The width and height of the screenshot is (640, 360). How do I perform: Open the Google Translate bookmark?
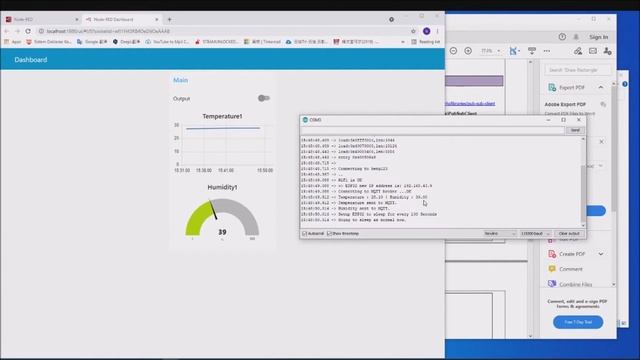pyautogui.click(x=92, y=42)
